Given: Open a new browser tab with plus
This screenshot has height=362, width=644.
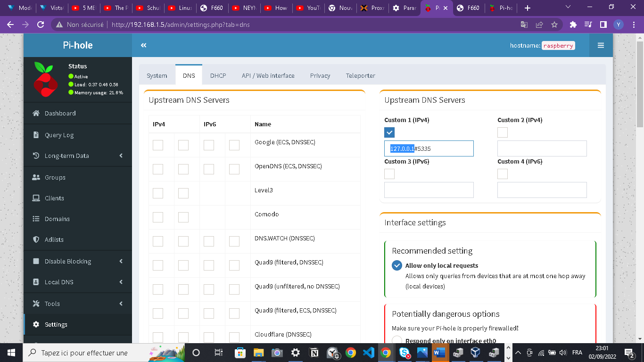Looking at the screenshot, I should (528, 8).
